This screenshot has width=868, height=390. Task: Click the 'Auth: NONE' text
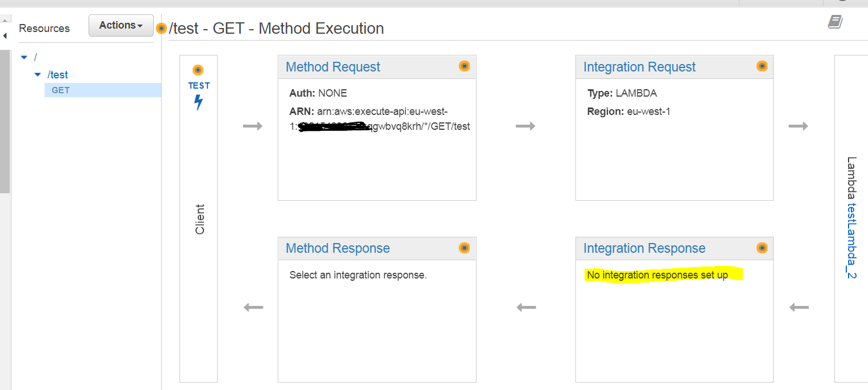coord(318,93)
